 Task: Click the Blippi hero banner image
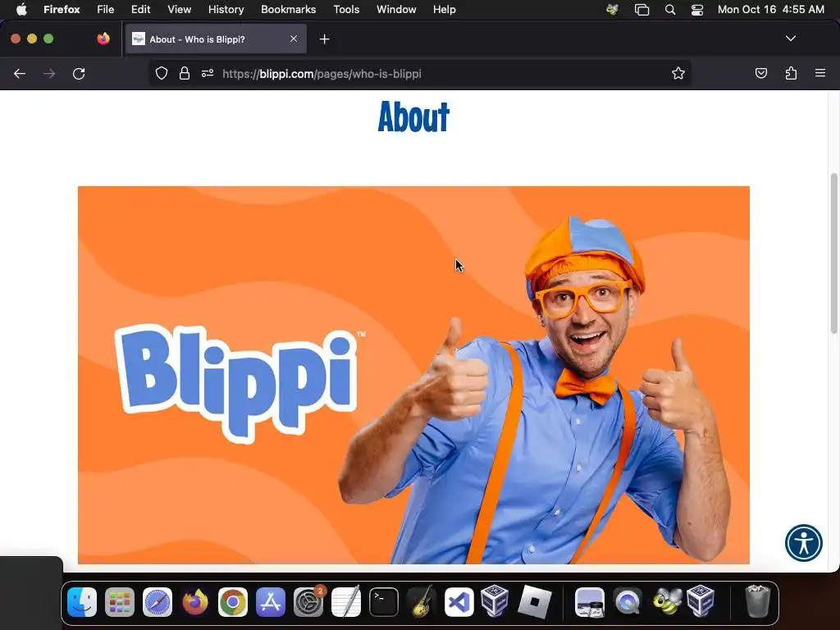tap(413, 375)
